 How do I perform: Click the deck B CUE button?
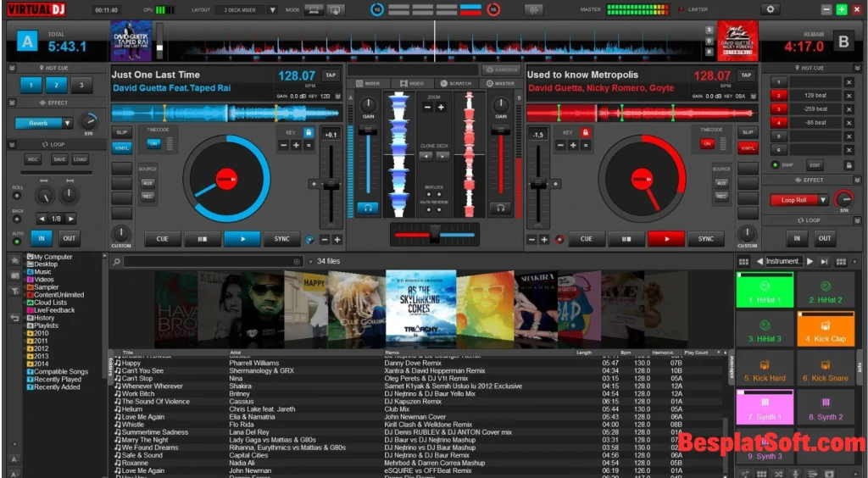587,239
